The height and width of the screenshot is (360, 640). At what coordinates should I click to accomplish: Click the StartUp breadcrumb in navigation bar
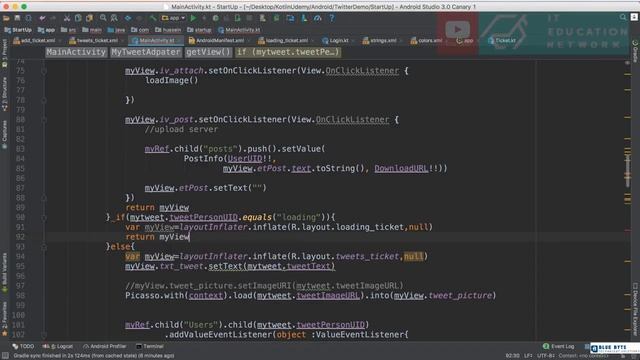point(18,30)
